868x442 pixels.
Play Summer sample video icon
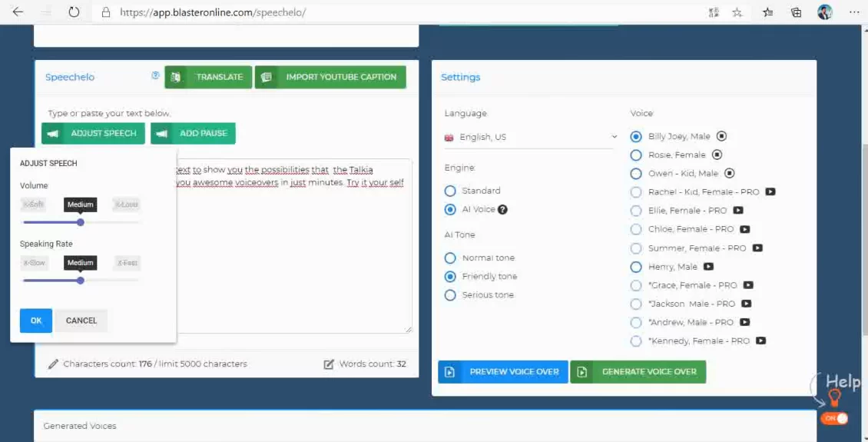(757, 248)
